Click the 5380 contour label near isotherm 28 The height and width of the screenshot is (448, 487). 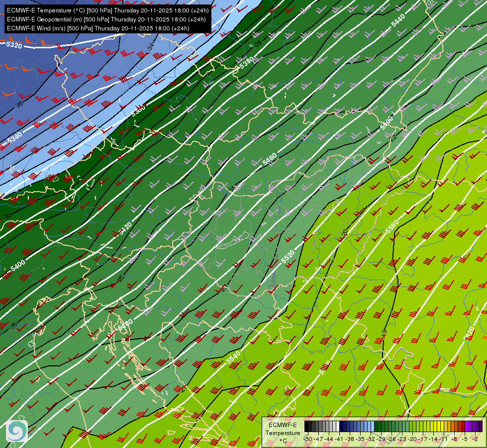(x=247, y=63)
